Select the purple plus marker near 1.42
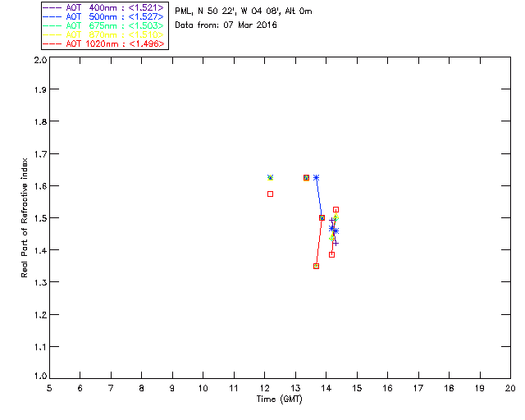This screenshot has height=420, width=525. click(336, 243)
